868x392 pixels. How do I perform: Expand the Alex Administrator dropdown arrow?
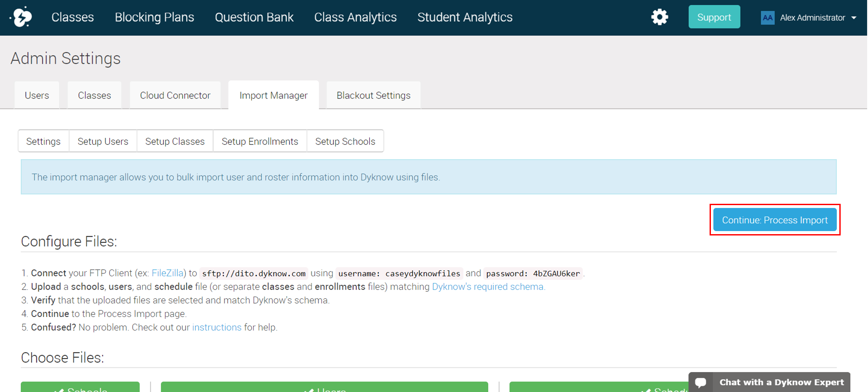coord(854,18)
